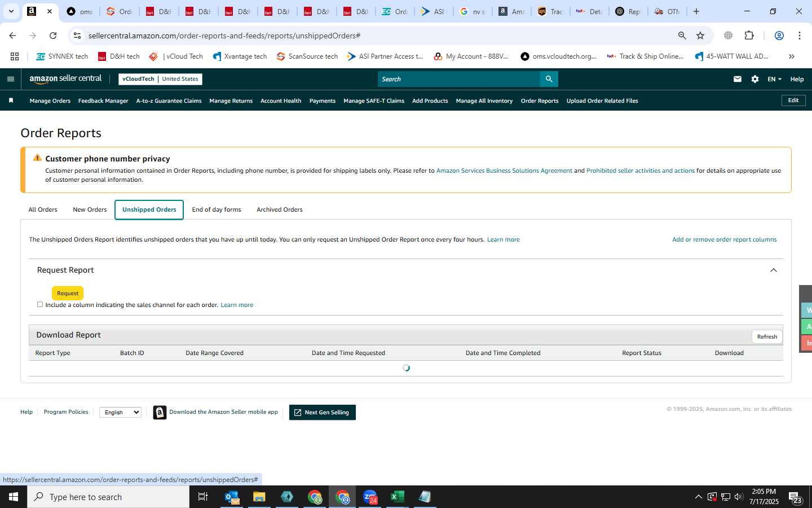The height and width of the screenshot is (508, 812).
Task: Show hidden system tray icons
Action: coord(698,497)
